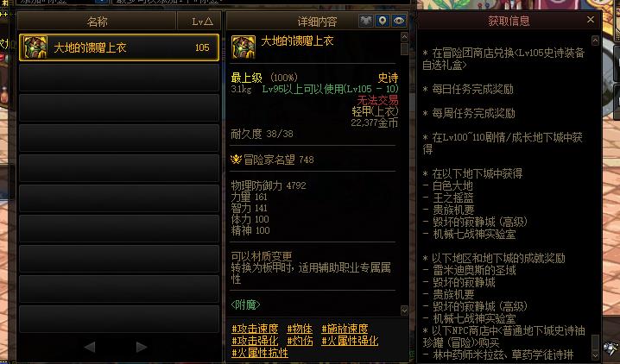Click the 详细内容 header tab

[317, 21]
